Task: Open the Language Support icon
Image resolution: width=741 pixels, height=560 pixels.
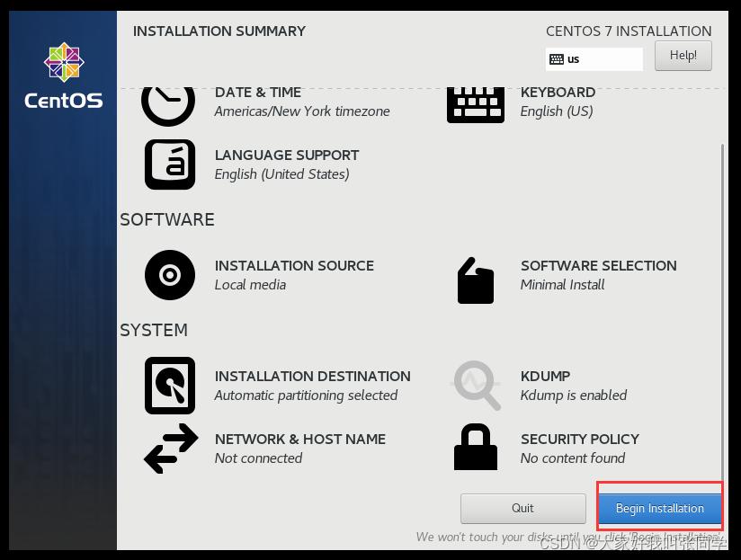Action: coord(170,164)
